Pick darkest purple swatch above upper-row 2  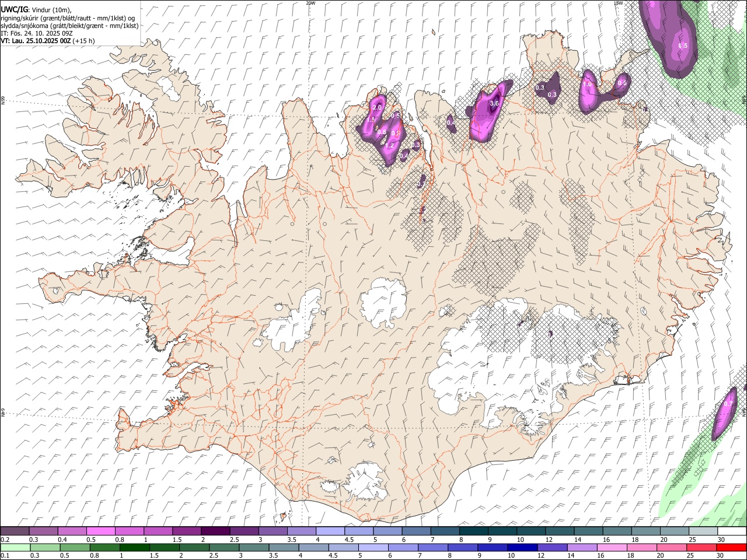(x=215, y=531)
